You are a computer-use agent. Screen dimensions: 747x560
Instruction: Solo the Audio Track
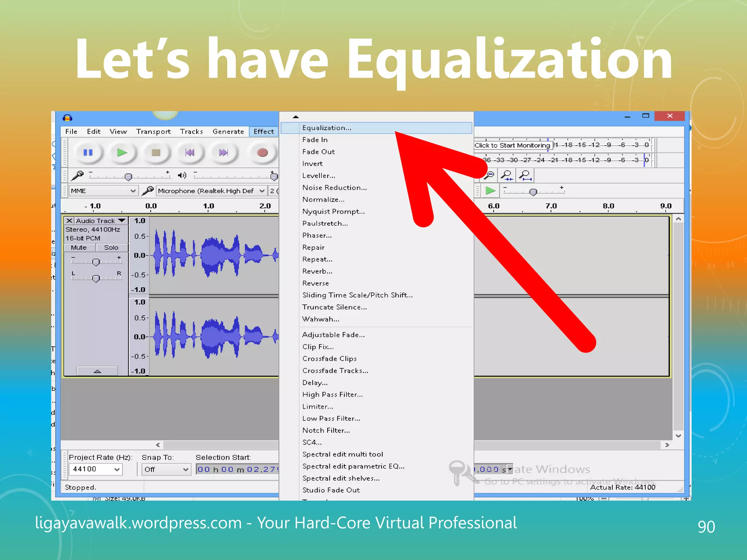[x=111, y=248]
